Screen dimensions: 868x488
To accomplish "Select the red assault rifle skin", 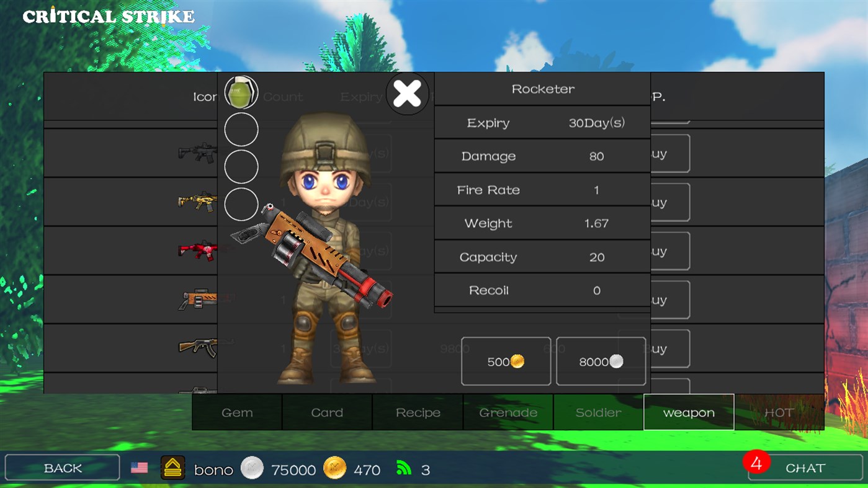I will (x=199, y=251).
